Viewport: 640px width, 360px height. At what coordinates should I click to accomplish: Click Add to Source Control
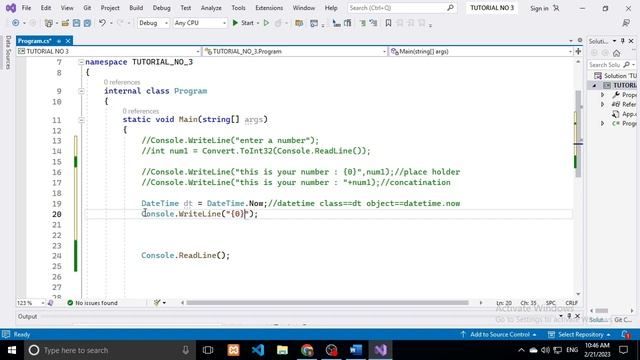(499, 335)
